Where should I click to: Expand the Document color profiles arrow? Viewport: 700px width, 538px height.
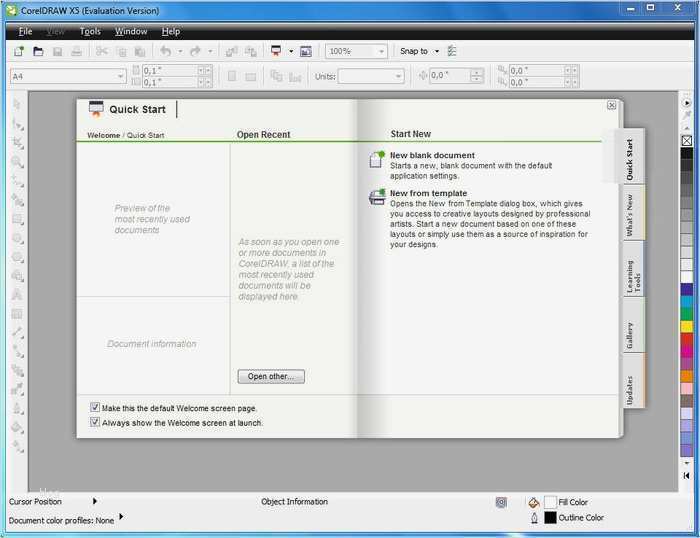tap(121, 517)
